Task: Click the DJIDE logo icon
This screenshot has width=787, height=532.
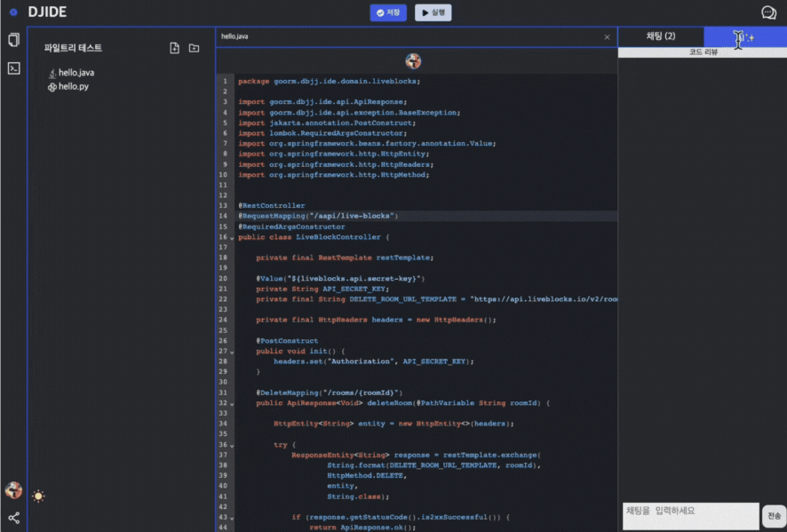Action: [13, 12]
